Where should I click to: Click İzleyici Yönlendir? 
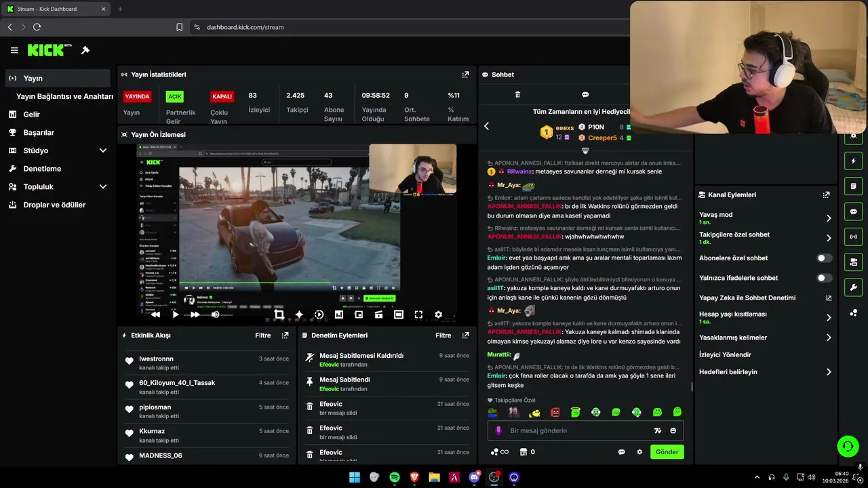725,354
